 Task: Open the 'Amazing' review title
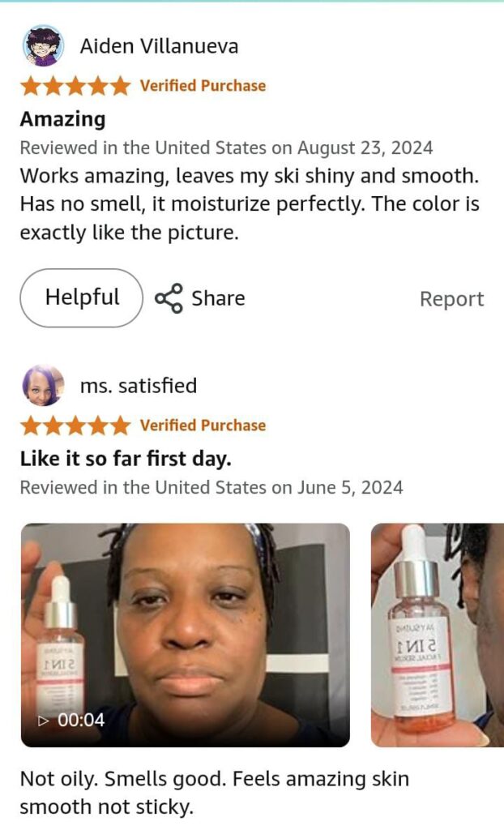tap(62, 119)
